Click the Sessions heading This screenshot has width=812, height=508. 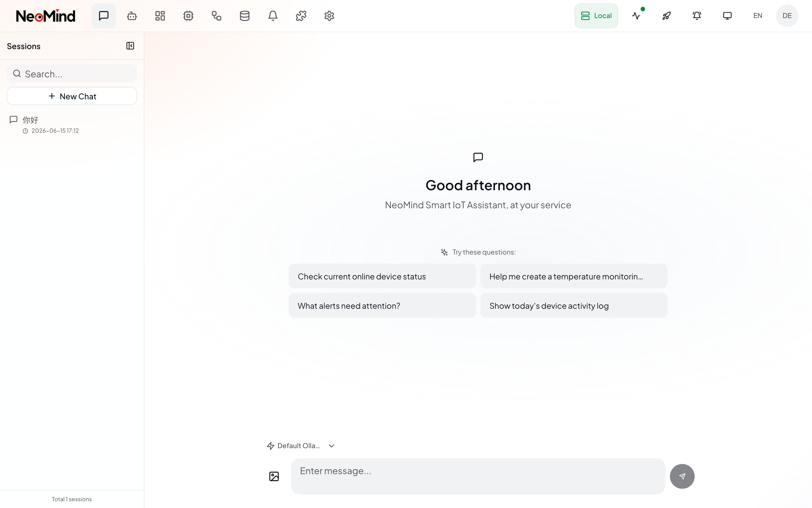[23, 46]
